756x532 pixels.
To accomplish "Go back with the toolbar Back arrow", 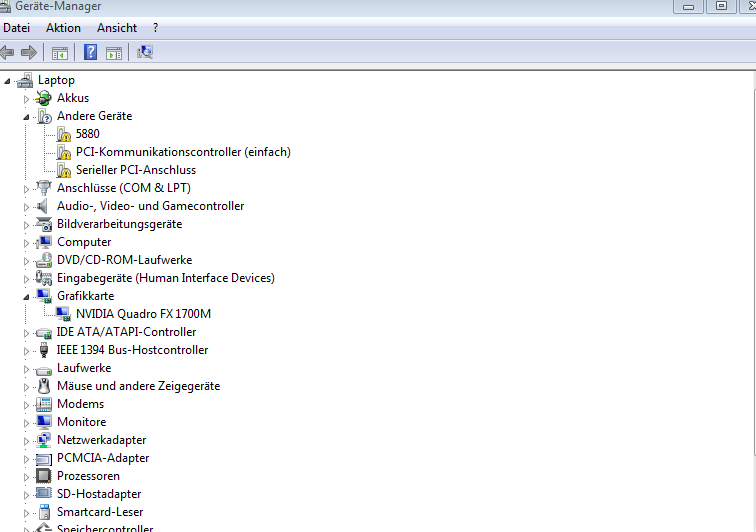I will (x=7, y=52).
